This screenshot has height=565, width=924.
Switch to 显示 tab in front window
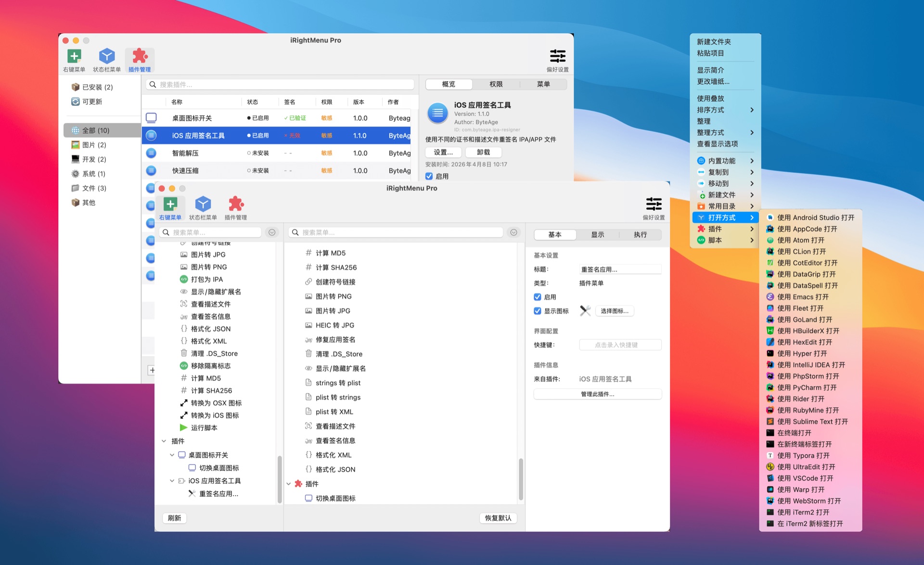point(598,234)
